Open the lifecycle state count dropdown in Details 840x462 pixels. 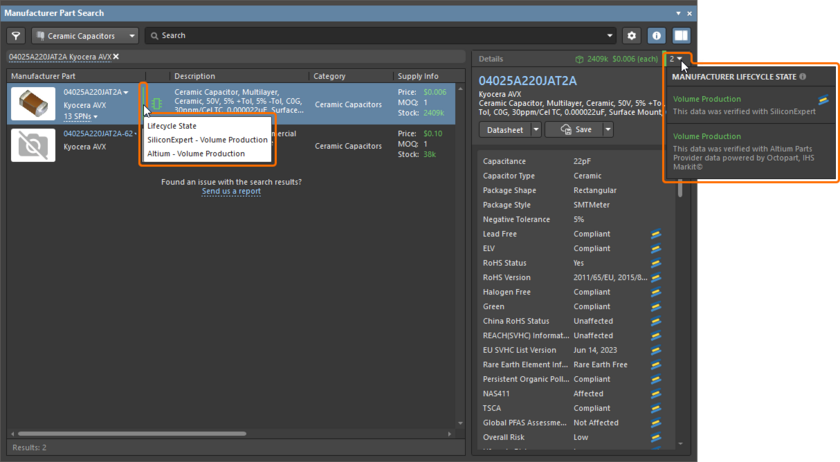coord(676,59)
